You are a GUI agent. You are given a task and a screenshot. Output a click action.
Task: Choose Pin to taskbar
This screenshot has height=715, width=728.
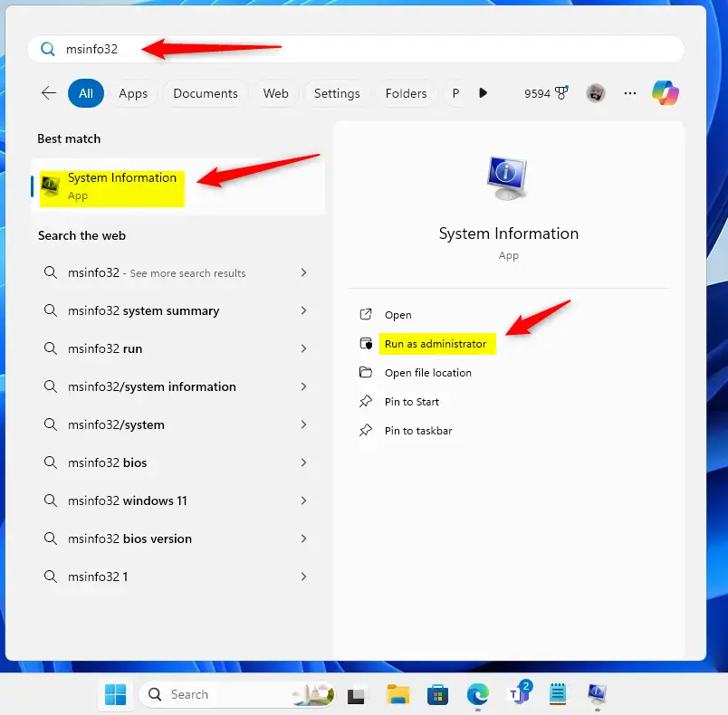pos(418,431)
